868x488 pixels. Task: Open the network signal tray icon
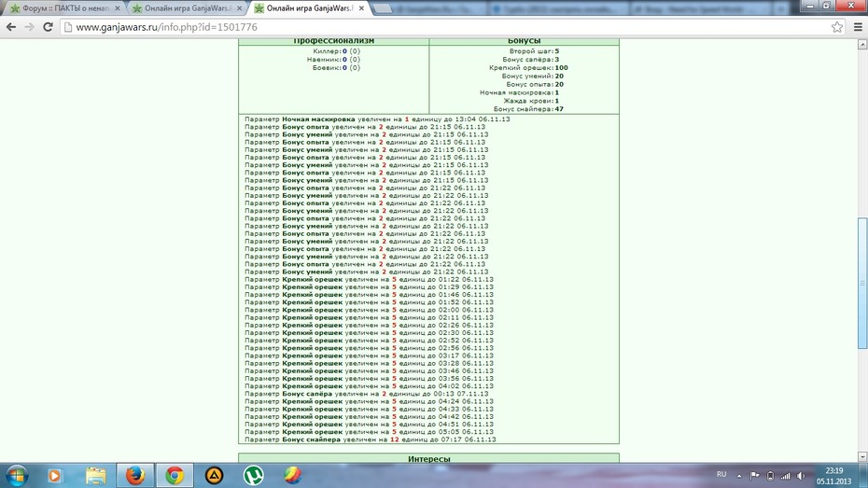click(x=786, y=475)
